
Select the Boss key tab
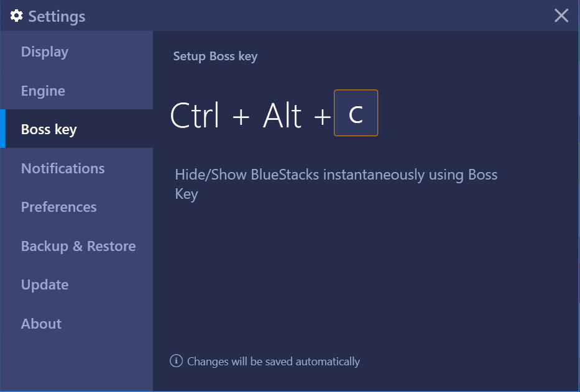tap(76, 129)
